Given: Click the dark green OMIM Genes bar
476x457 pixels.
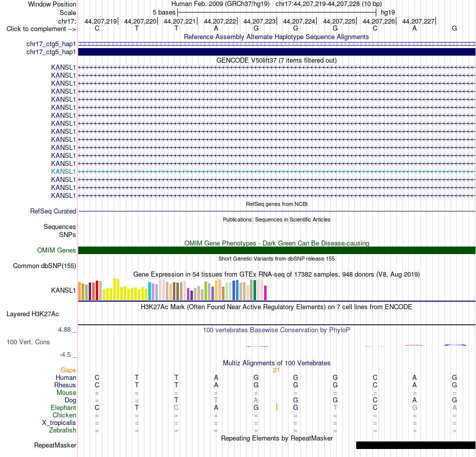Looking at the screenshot, I should [x=277, y=250].
